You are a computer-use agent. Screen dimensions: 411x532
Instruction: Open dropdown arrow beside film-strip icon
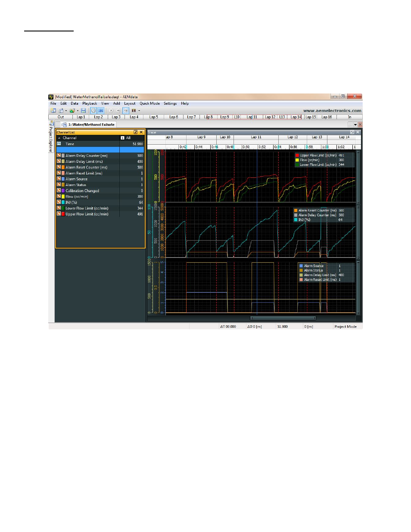pos(139,111)
